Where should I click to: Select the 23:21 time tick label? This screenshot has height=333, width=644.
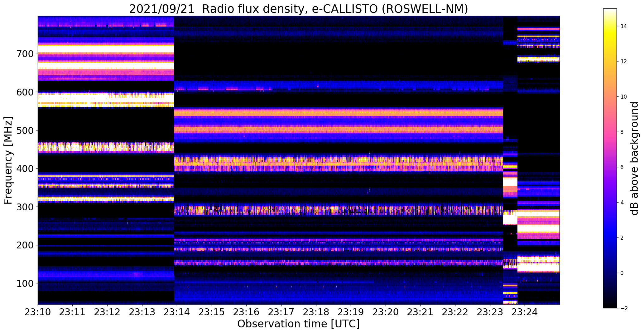(x=421, y=312)
